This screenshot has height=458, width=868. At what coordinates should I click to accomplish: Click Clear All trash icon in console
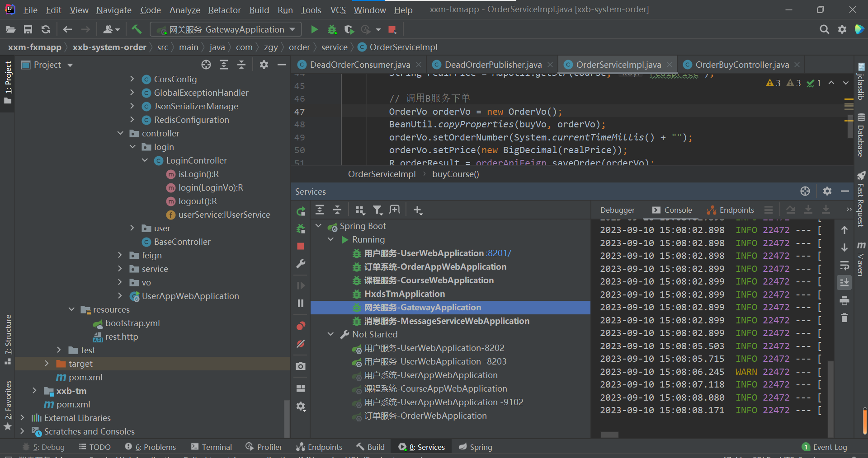pyautogui.click(x=844, y=318)
